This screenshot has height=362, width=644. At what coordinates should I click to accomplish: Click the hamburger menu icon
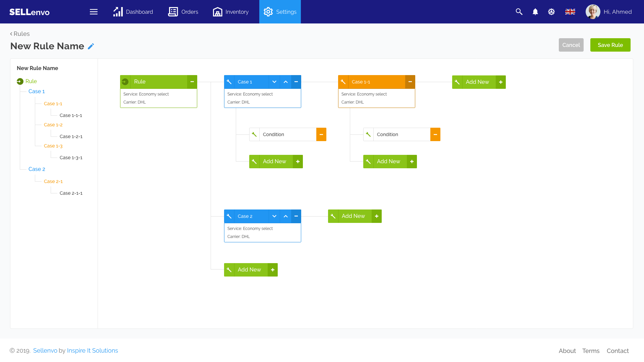[94, 12]
